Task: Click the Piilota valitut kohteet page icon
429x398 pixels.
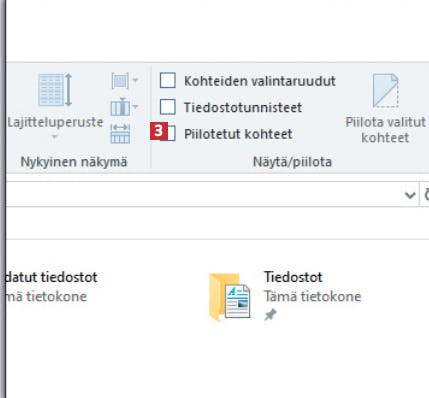Action: tap(385, 91)
